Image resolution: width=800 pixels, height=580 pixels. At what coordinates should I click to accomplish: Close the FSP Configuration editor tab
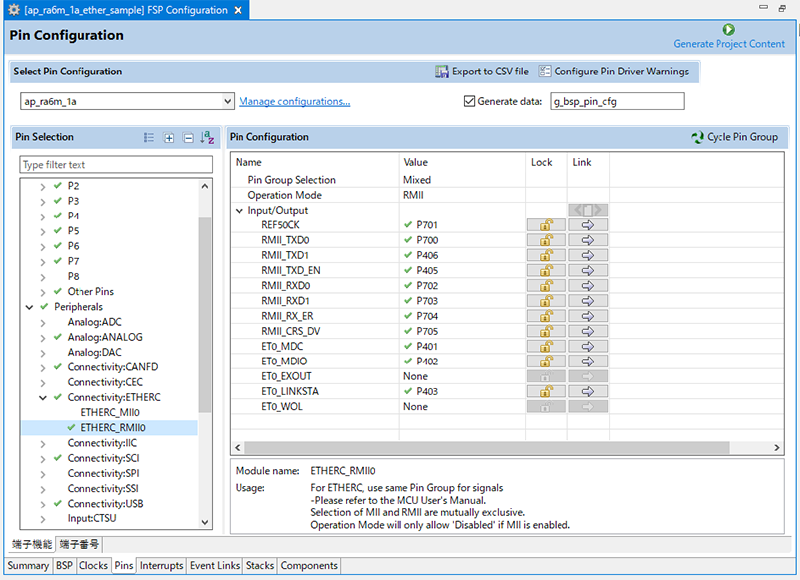click(238, 10)
